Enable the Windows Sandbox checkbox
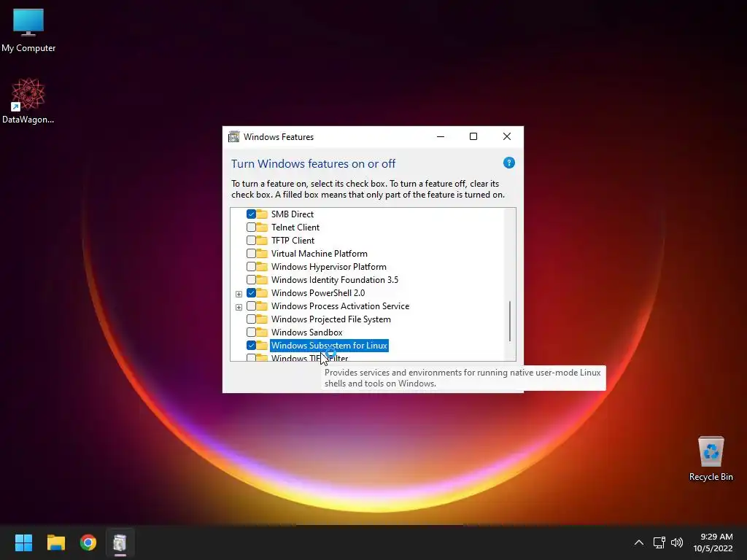This screenshot has height=560, width=747. pyautogui.click(x=251, y=332)
